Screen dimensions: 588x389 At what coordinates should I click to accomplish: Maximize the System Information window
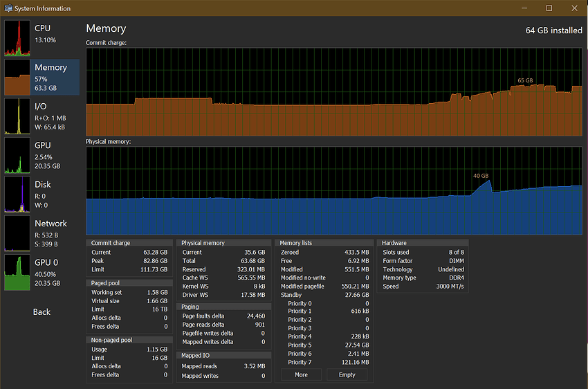coord(549,8)
